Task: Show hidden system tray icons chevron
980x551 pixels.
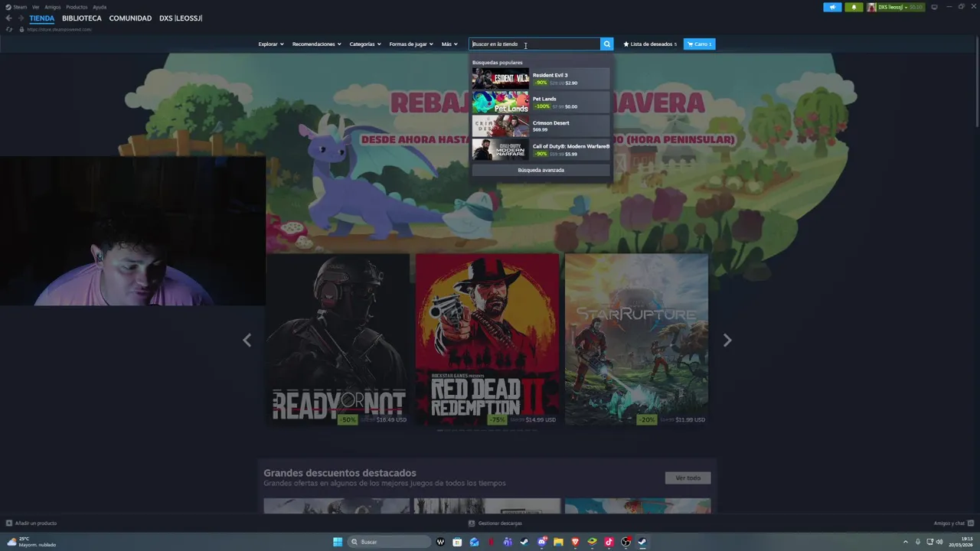Action: pos(906,542)
